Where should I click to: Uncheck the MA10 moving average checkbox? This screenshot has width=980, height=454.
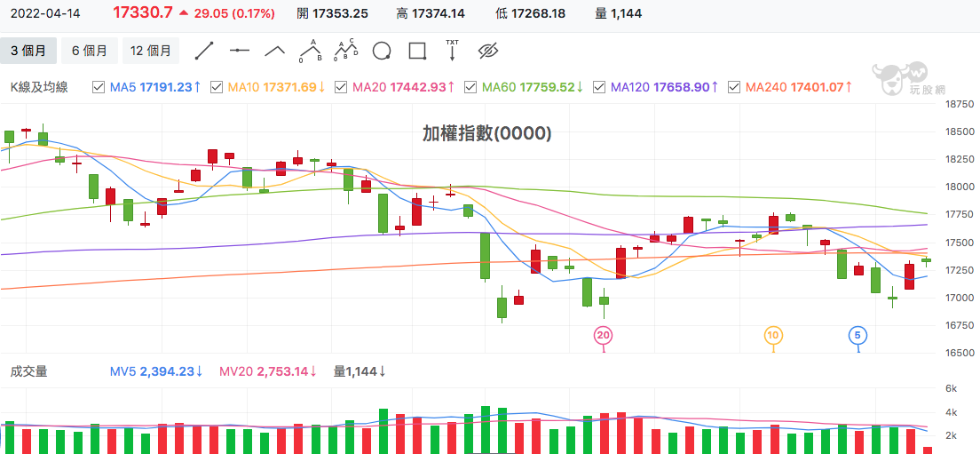(x=217, y=88)
